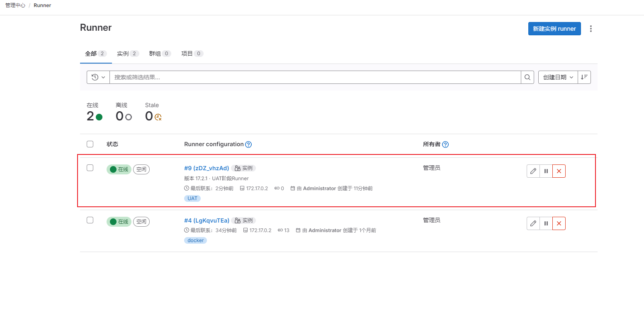The width and height of the screenshot is (644, 311).
Task: Switch to the 项目 tab
Action: [192, 54]
